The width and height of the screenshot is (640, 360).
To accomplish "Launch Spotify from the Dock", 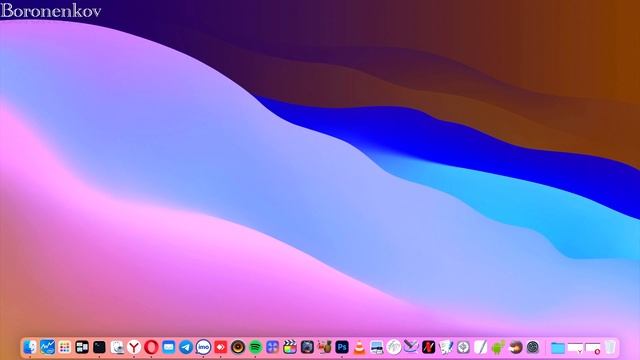I will [x=255, y=347].
